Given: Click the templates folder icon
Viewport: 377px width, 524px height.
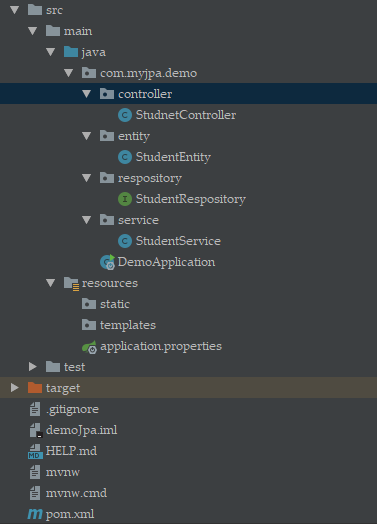Looking at the screenshot, I should [89, 325].
